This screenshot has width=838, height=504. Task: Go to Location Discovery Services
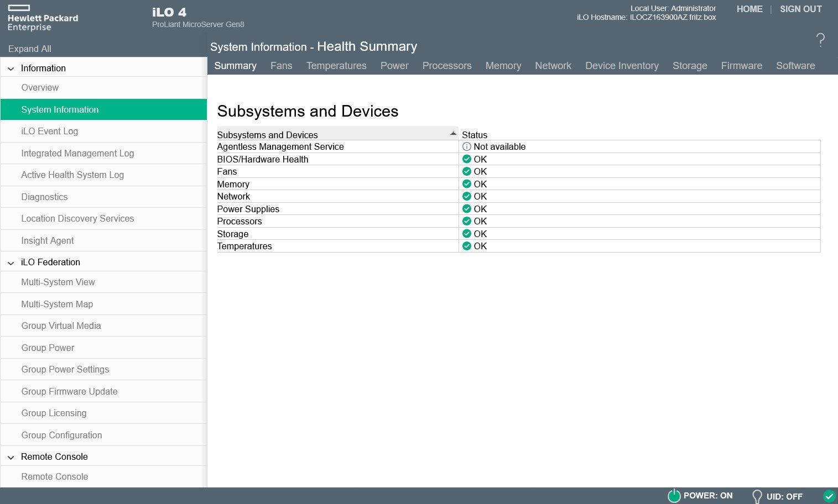[x=103, y=219]
